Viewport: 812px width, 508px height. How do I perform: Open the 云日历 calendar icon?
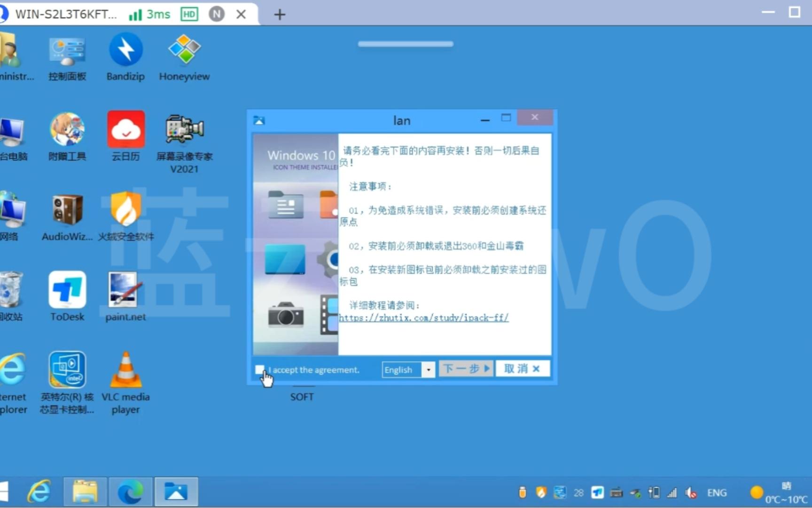pos(125,137)
